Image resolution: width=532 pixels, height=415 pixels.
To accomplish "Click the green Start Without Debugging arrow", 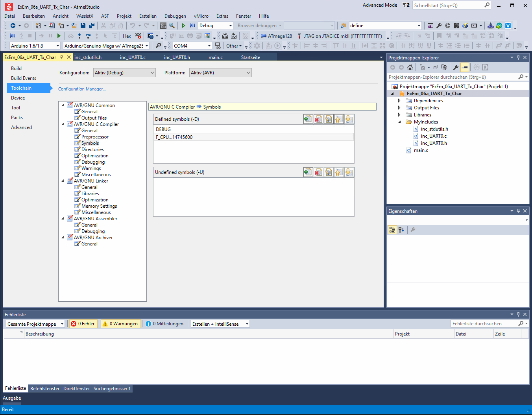I will [183, 26].
